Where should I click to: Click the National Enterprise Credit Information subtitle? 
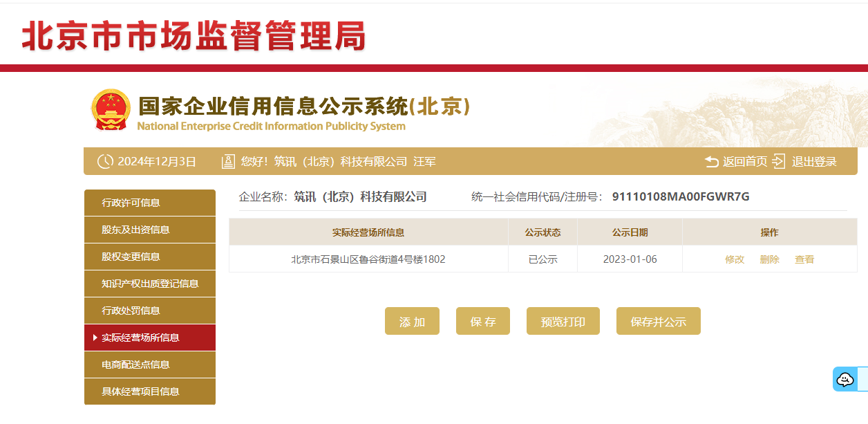[272, 126]
